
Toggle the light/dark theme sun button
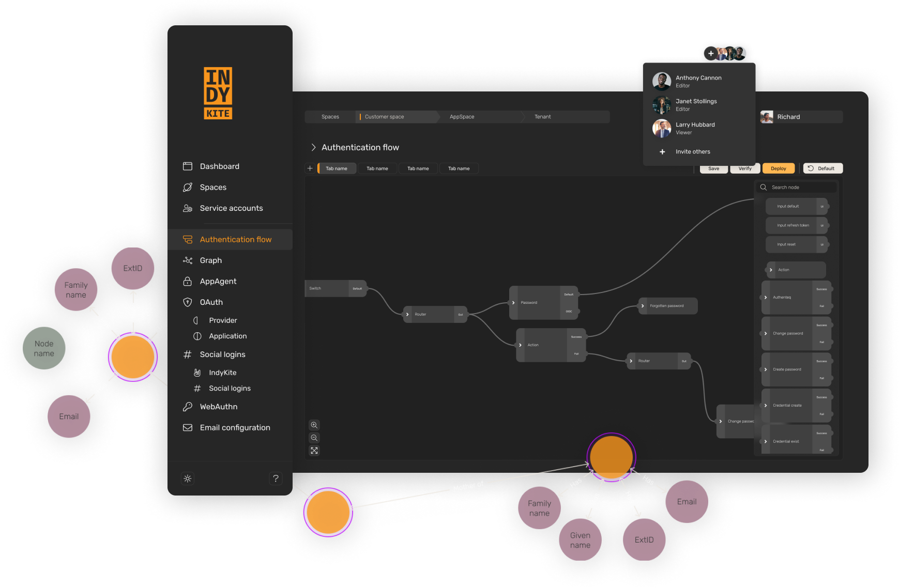[x=188, y=478]
